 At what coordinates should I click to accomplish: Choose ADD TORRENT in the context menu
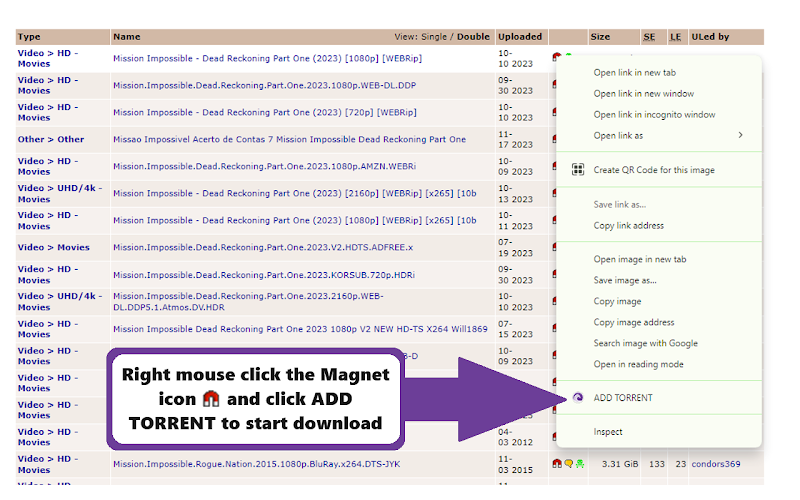622,397
